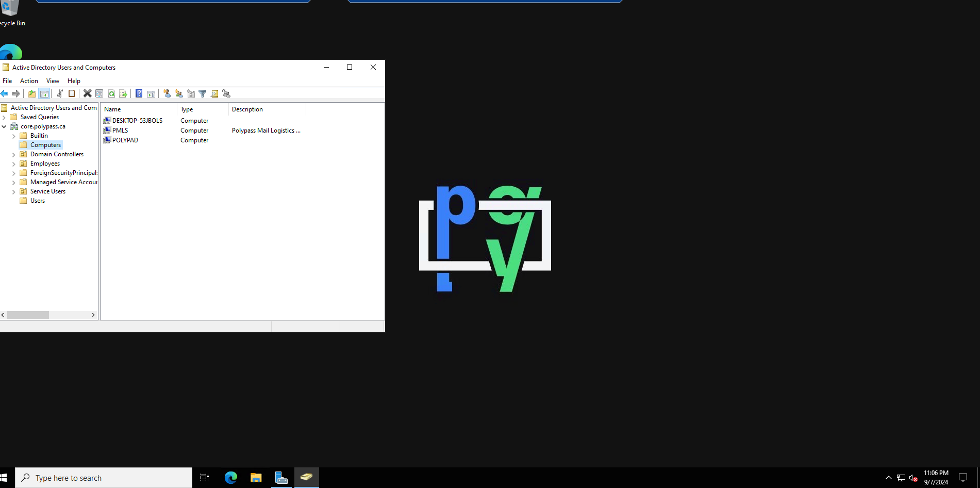The width and height of the screenshot is (980, 488).
Task: Expand the Domain Controllers node
Action: pyautogui.click(x=14, y=154)
